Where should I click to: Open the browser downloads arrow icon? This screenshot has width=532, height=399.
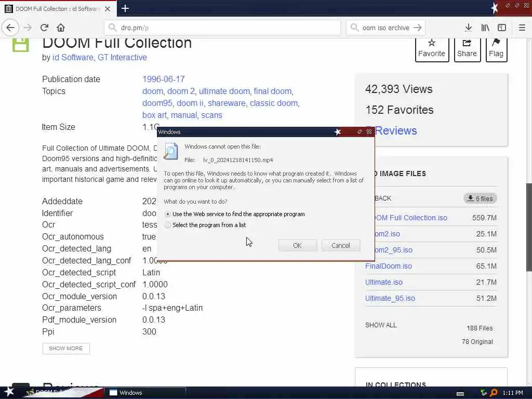(x=469, y=28)
